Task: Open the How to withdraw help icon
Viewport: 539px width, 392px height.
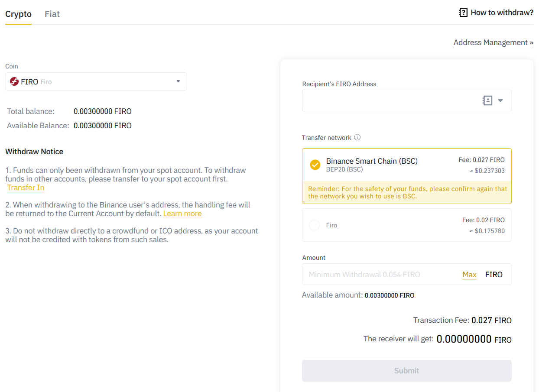Action: click(x=463, y=13)
